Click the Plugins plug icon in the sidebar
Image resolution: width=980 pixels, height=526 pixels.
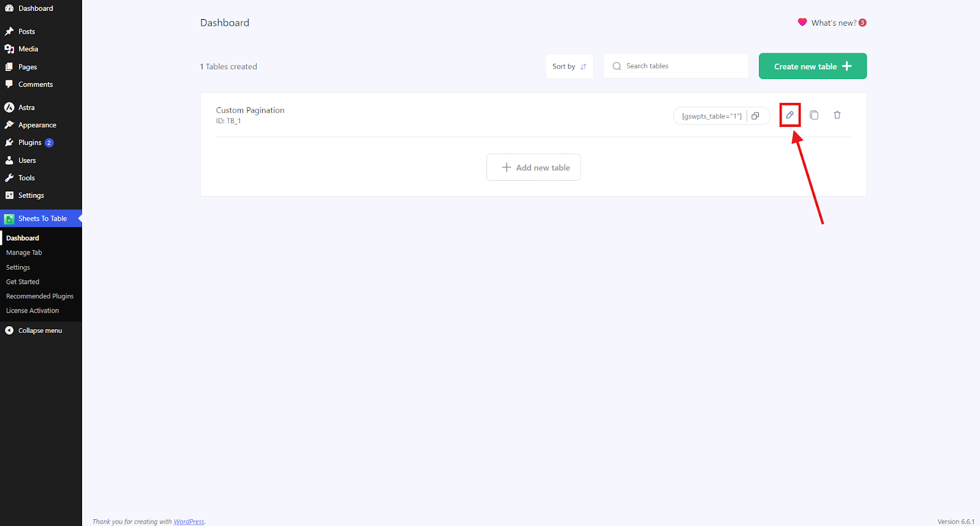9,142
